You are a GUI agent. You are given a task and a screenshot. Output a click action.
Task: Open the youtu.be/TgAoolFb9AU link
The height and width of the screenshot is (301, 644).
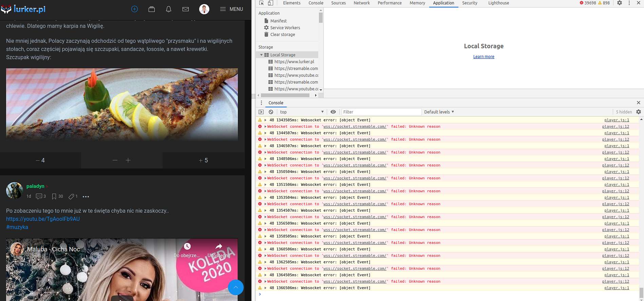43,219
